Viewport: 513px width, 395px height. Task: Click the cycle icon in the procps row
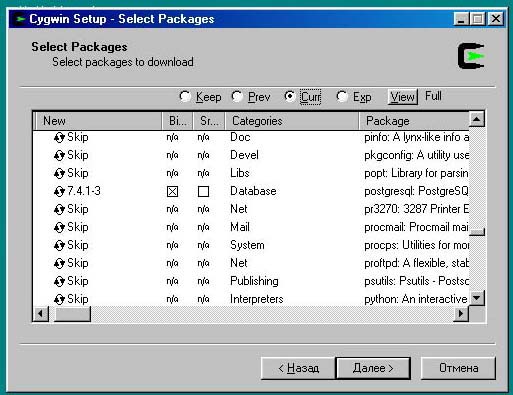tap(59, 245)
